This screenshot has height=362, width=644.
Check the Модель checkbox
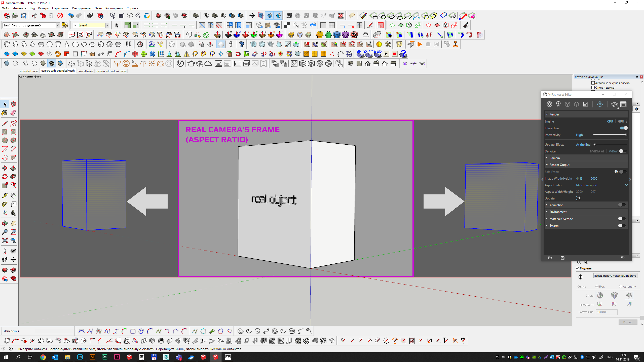point(578,268)
